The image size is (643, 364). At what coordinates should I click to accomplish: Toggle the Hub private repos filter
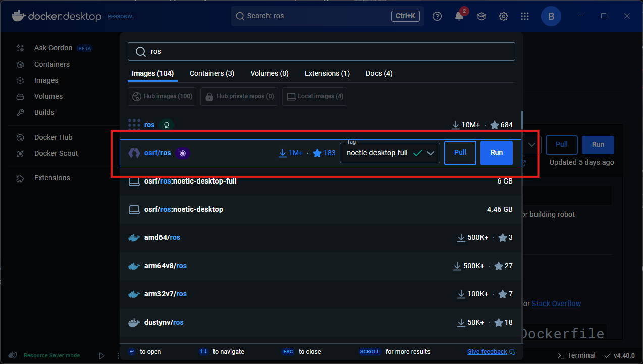(x=239, y=96)
